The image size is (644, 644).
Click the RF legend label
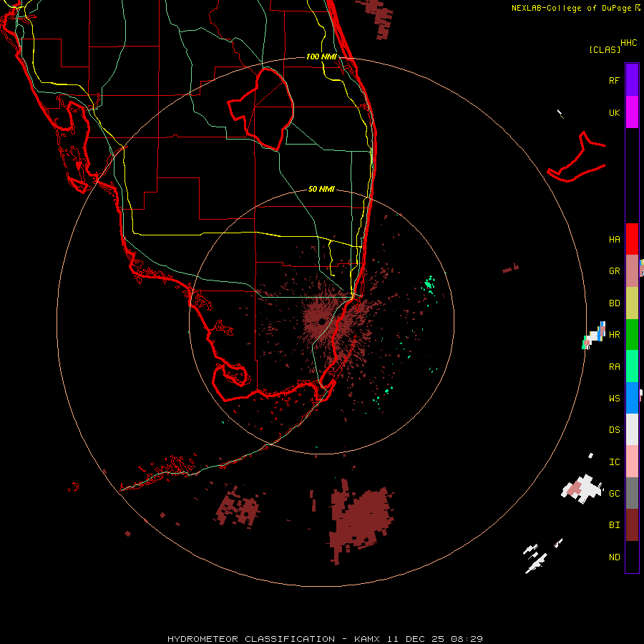(x=614, y=80)
